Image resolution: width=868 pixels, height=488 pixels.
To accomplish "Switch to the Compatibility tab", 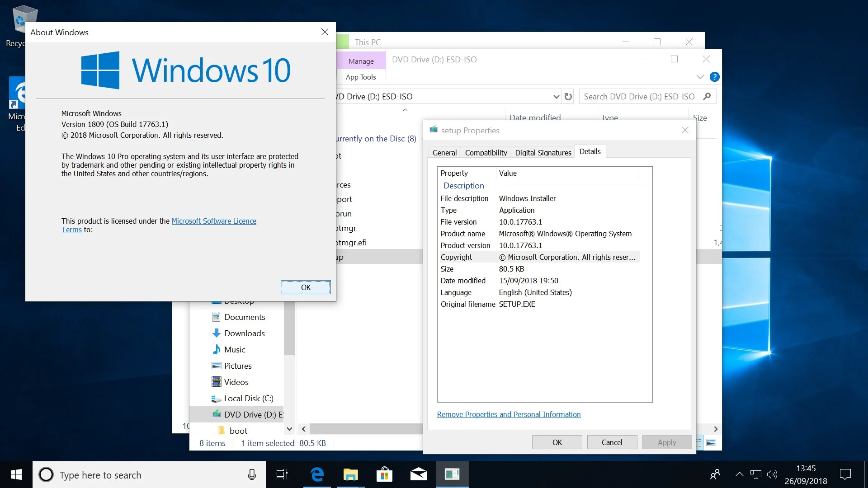I will (x=486, y=153).
